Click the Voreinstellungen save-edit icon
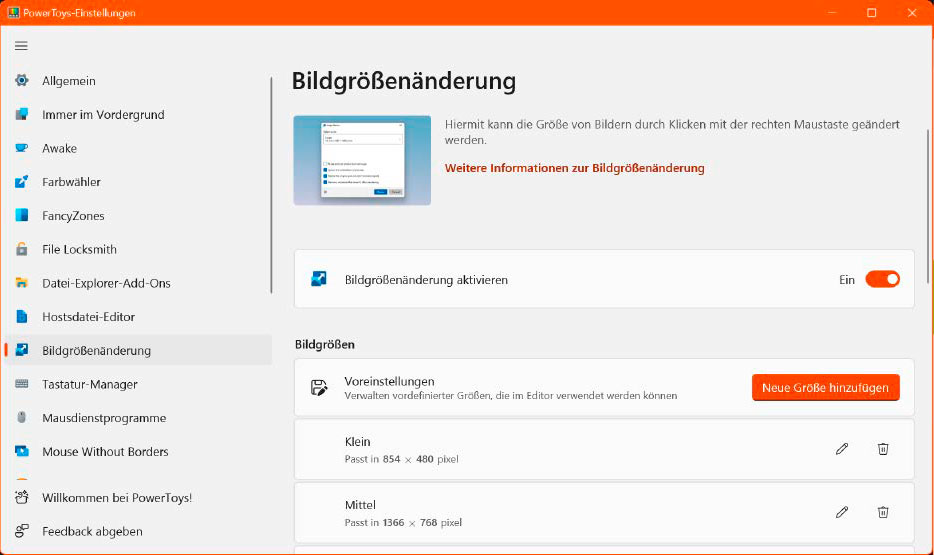The width and height of the screenshot is (934, 555). tap(319, 388)
